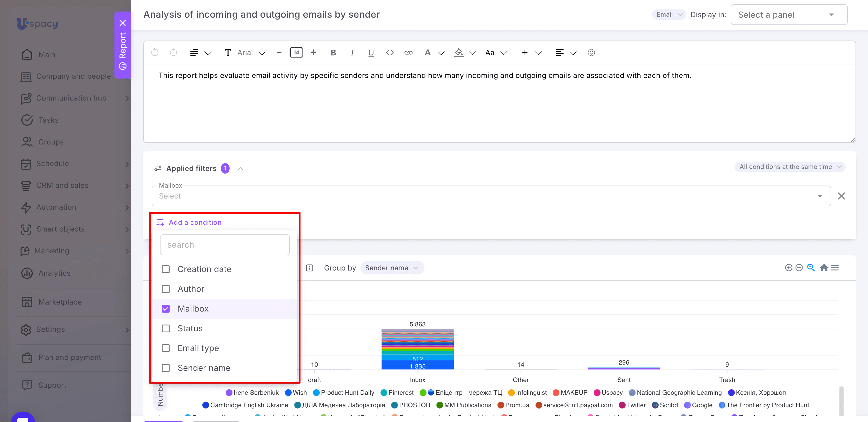868x422 pixels.
Task: Remove the Mailbox filter with X
Action: (842, 196)
